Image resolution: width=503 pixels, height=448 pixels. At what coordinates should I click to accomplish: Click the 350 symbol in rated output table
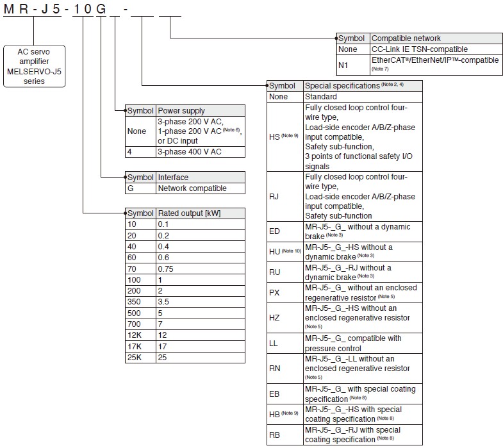[140, 301]
